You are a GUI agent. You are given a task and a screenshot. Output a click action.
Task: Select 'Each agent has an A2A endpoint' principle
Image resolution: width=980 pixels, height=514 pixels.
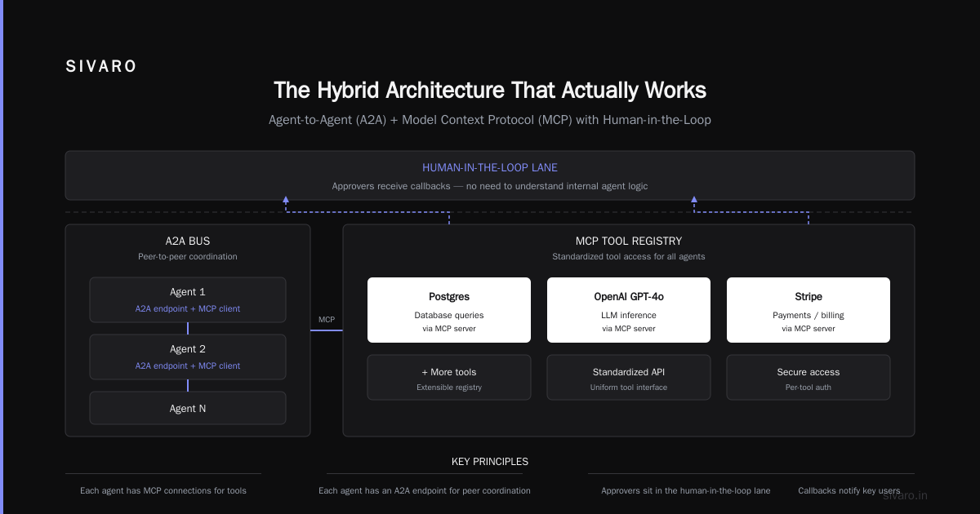click(x=425, y=491)
